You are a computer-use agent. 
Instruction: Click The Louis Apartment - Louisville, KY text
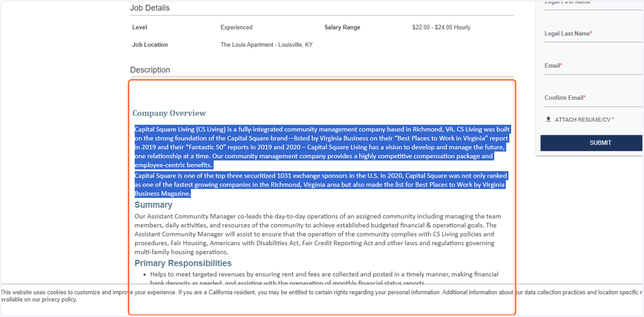[x=266, y=45]
